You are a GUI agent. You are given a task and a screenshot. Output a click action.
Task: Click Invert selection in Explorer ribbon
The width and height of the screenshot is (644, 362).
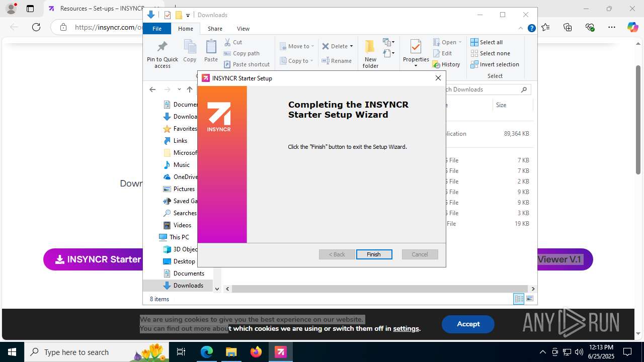495,64
